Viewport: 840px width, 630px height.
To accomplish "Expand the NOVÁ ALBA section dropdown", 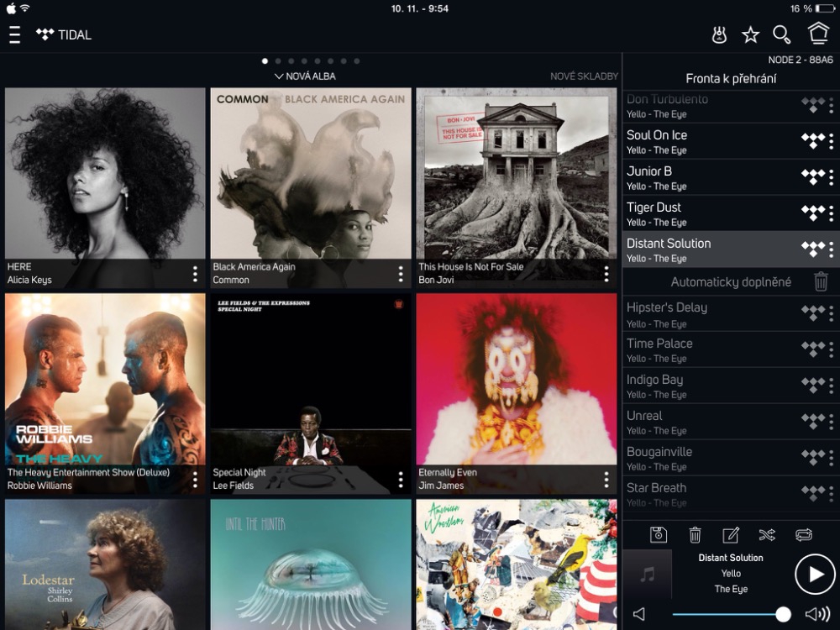I will (x=306, y=76).
